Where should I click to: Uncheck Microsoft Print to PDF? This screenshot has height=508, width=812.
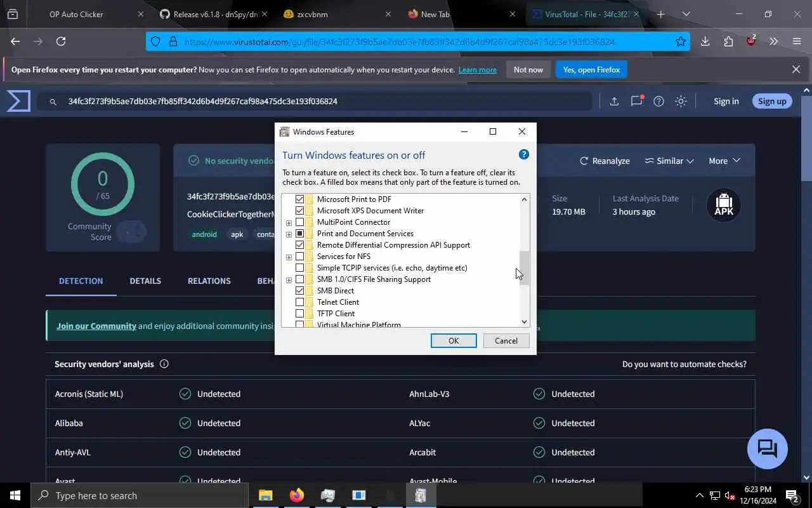tap(300, 199)
